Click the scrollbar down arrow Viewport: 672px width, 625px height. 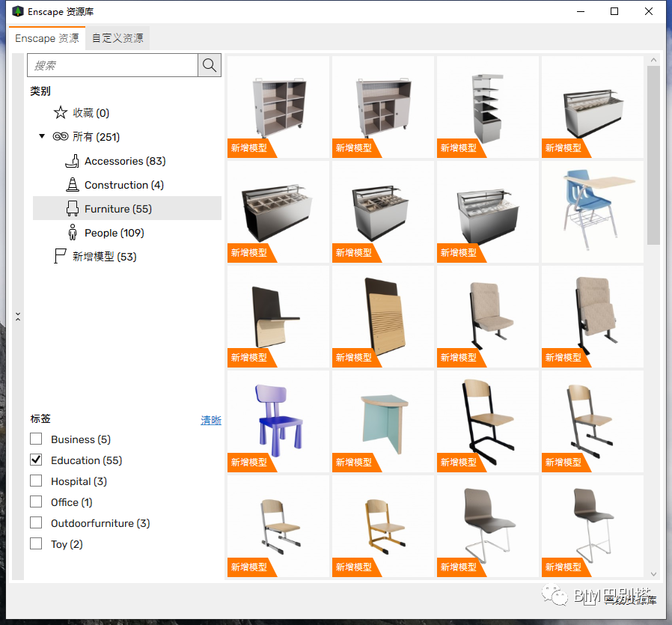[x=653, y=573]
